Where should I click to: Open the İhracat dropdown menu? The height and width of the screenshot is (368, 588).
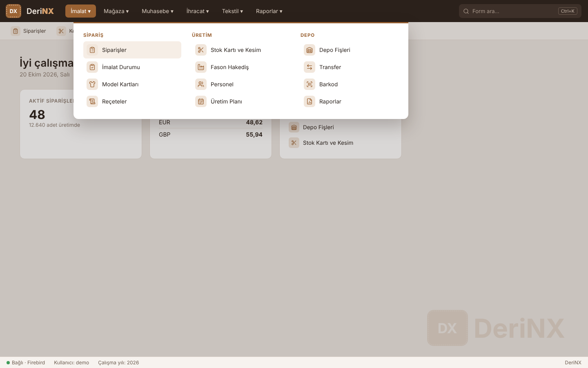[198, 11]
